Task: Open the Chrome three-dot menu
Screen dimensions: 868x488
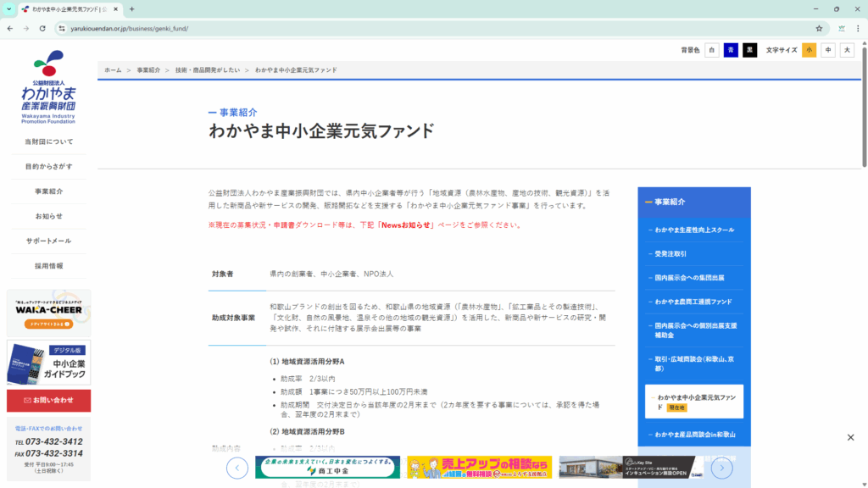Action: click(x=858, y=28)
